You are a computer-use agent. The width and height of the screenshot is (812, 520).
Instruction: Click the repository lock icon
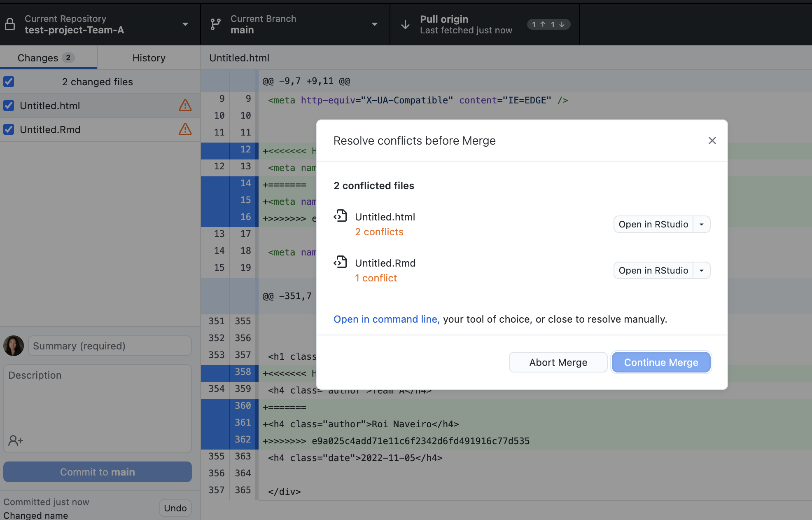tap(10, 24)
